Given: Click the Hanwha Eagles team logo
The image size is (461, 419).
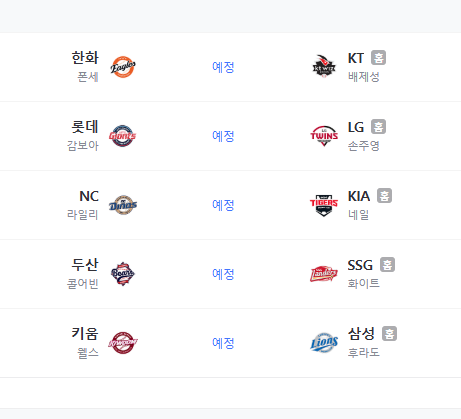Looking at the screenshot, I should tap(123, 67).
